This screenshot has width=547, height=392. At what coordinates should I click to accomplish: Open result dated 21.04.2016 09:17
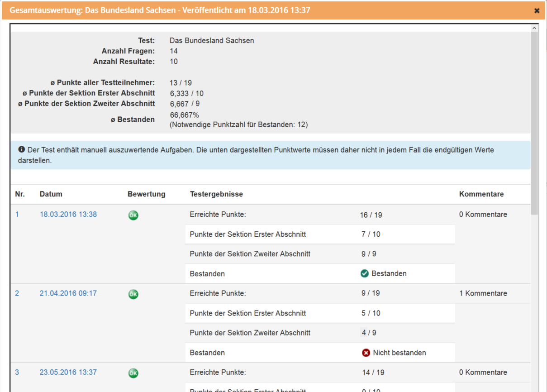tap(68, 293)
